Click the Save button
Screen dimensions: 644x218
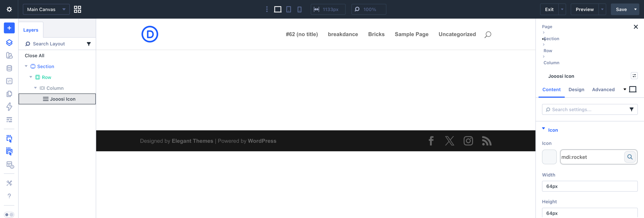pyautogui.click(x=621, y=9)
